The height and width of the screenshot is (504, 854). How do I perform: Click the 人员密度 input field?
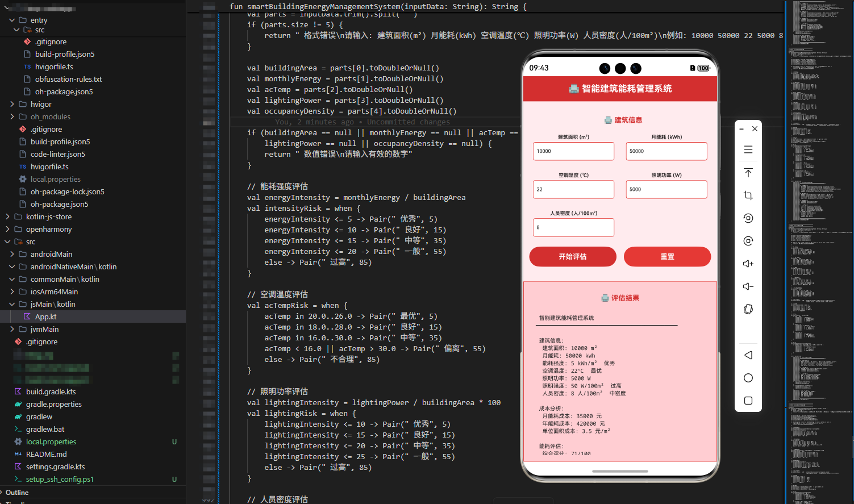click(573, 227)
